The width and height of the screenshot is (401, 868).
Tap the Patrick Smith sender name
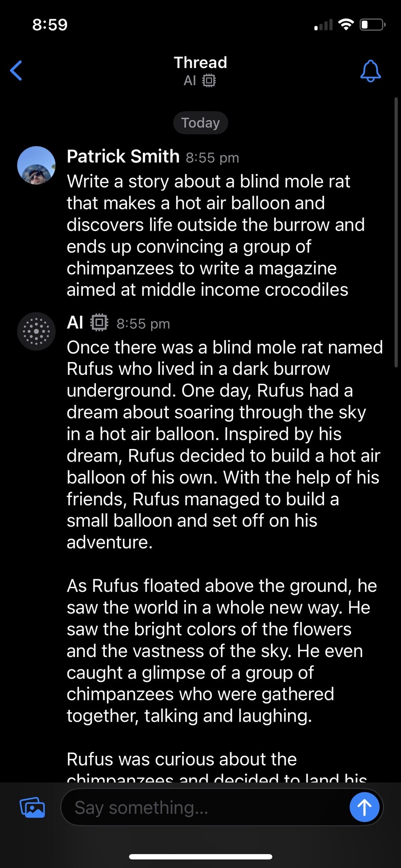[x=123, y=156]
